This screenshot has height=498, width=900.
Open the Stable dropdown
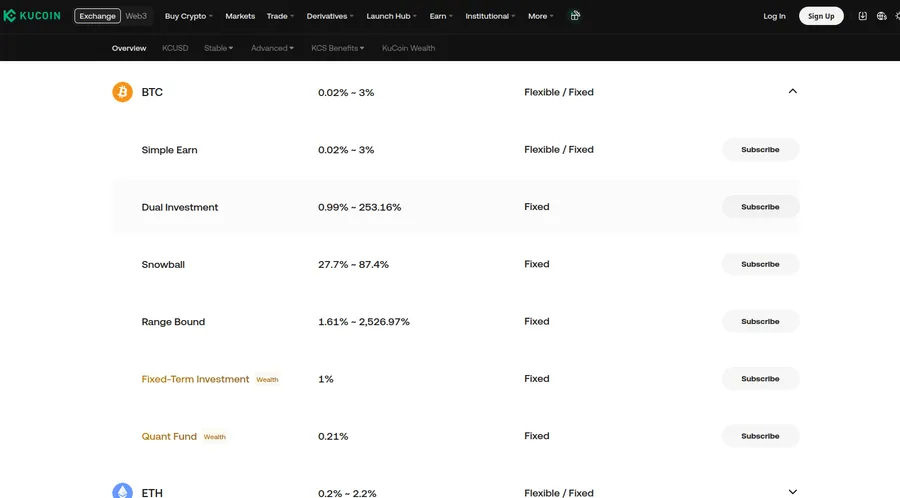coord(219,48)
